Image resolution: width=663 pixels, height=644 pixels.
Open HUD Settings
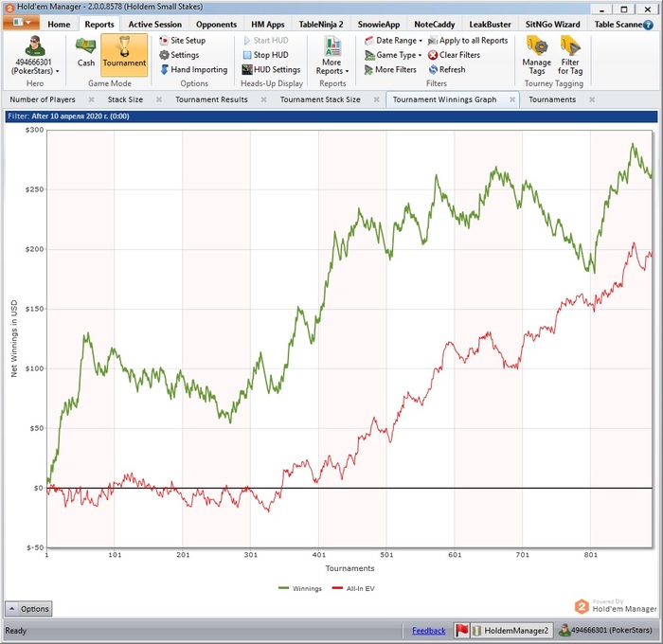click(x=272, y=69)
